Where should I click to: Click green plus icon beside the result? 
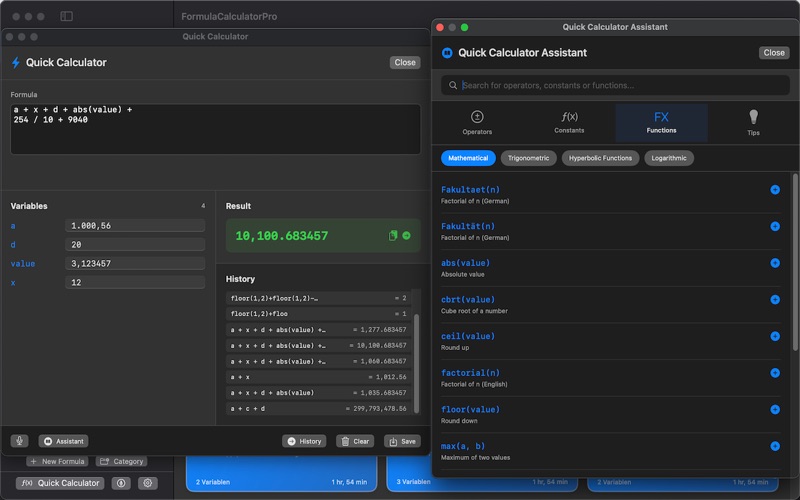pos(407,235)
